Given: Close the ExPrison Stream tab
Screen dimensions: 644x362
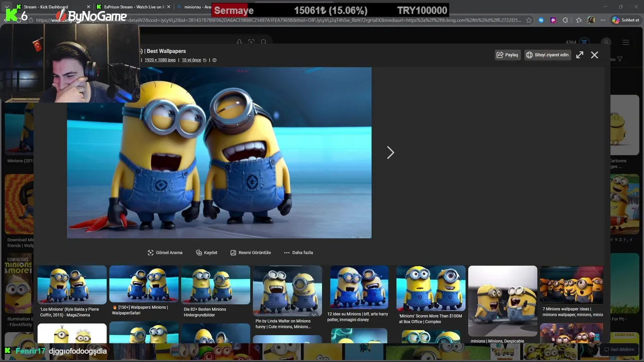Looking at the screenshot, I should 169,7.
